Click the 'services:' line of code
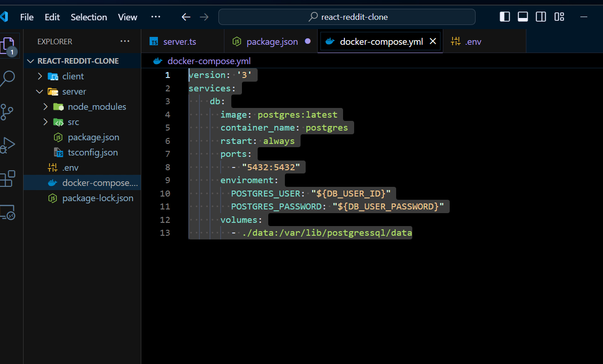Viewport: 603px width, 364px height. tap(212, 88)
